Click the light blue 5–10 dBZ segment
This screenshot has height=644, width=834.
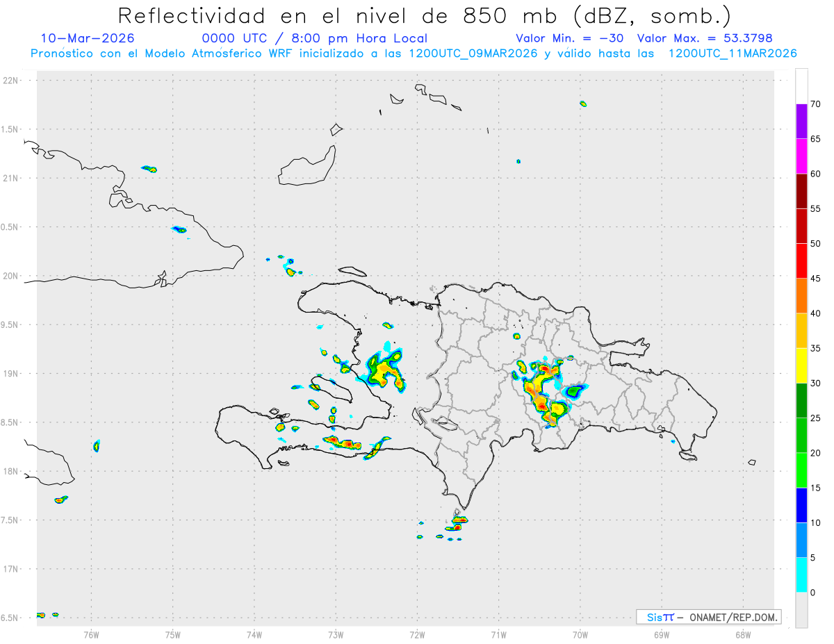pyautogui.click(x=801, y=540)
